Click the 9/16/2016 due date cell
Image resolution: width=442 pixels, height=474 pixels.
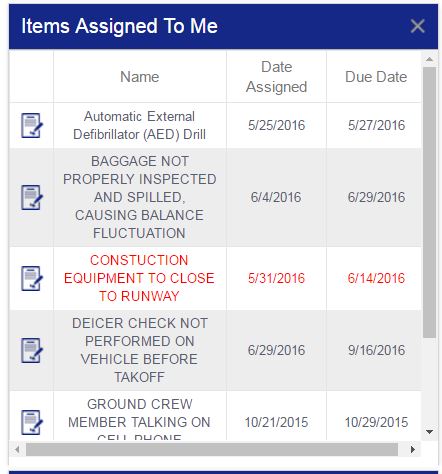pos(376,350)
